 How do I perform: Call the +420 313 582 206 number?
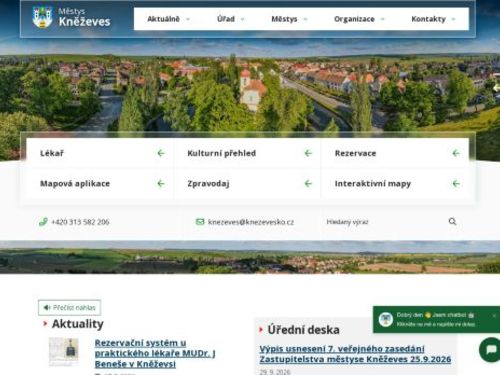[80, 222]
